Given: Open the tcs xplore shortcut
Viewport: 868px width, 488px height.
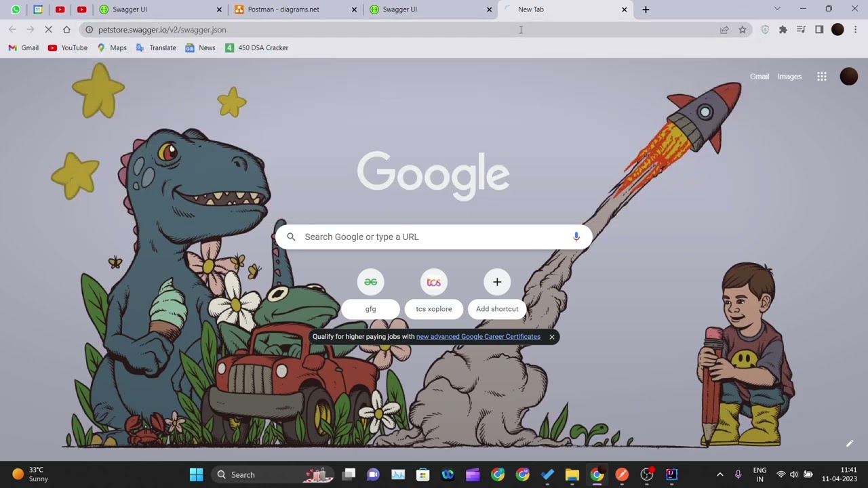Looking at the screenshot, I should [x=434, y=293].
